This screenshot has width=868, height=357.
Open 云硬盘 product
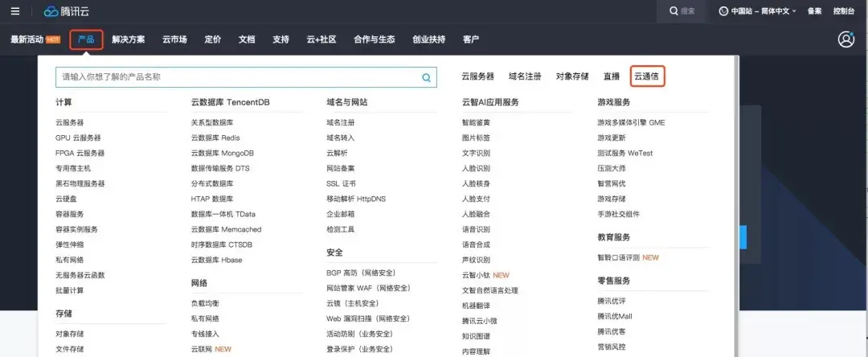(x=66, y=199)
